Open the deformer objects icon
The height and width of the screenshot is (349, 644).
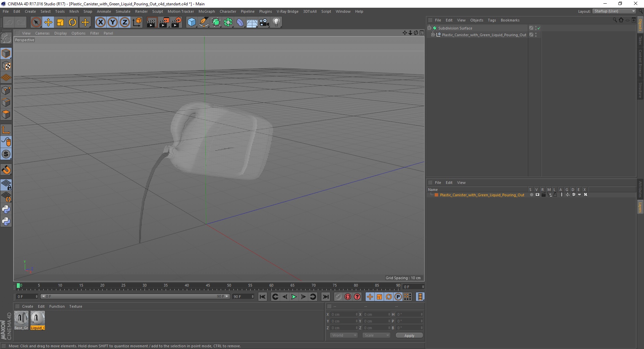(240, 22)
